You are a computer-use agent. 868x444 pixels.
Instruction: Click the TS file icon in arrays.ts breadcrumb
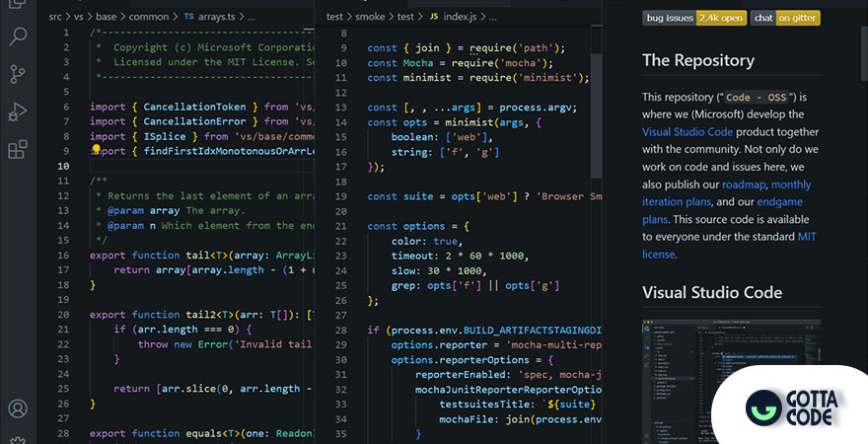click(x=188, y=17)
